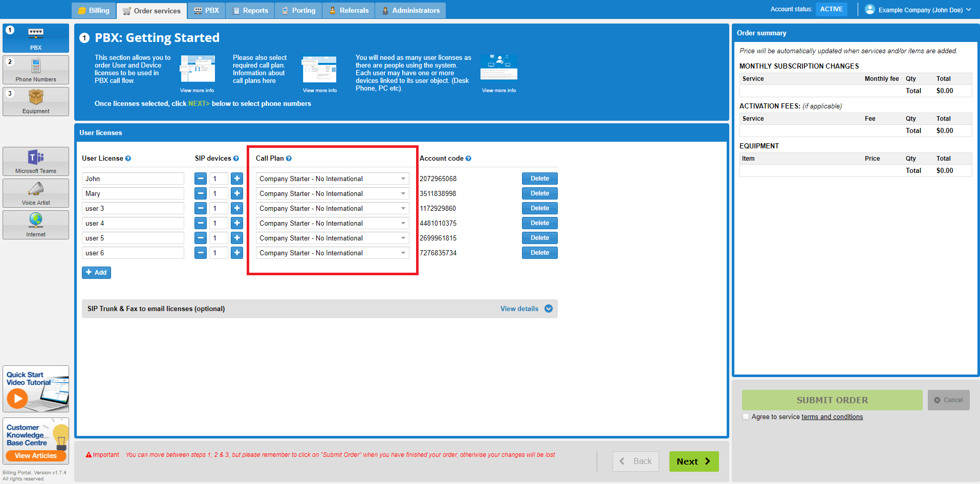This screenshot has height=484, width=980.
Task: Open Call Plan dropdown for user 5
Action: pyautogui.click(x=333, y=238)
